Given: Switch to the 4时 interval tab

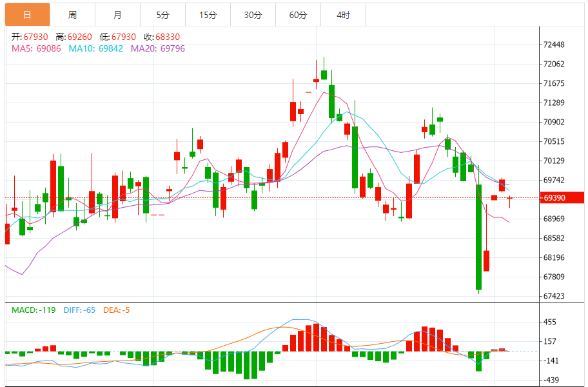Looking at the screenshot, I should (x=343, y=15).
